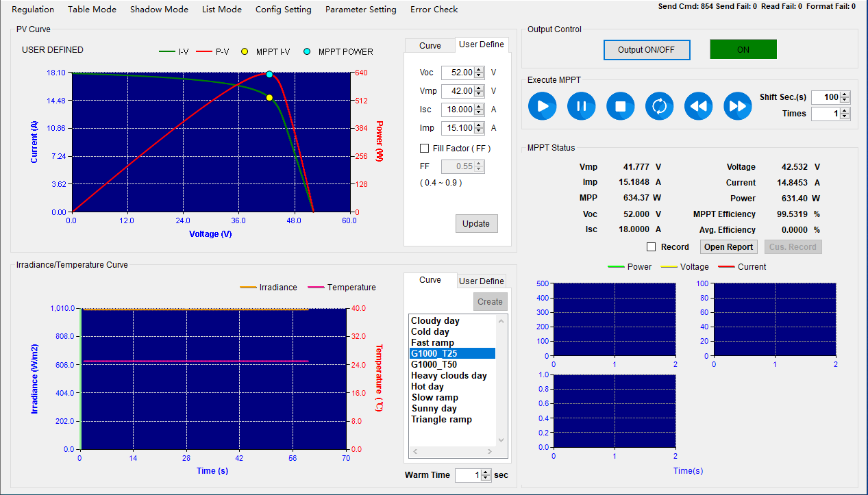The height and width of the screenshot is (495, 868).
Task: Increase Warm Time with the up arrow
Action: pyautogui.click(x=486, y=472)
